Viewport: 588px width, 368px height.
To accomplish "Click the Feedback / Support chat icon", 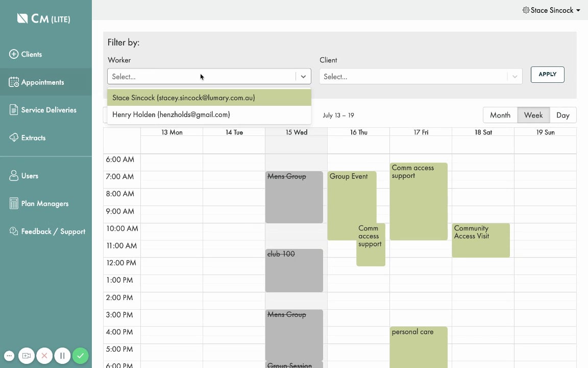I will (14, 231).
